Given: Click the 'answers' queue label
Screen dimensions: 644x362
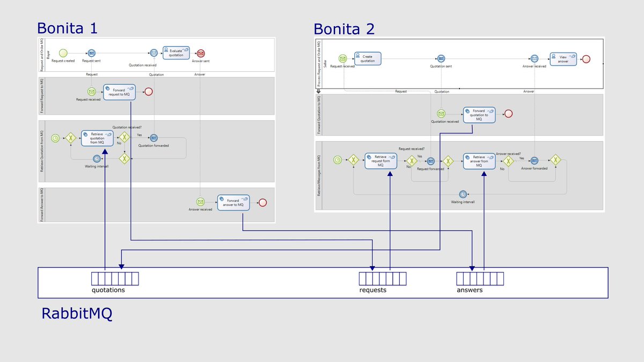Looking at the screenshot, I should pyautogui.click(x=470, y=290).
